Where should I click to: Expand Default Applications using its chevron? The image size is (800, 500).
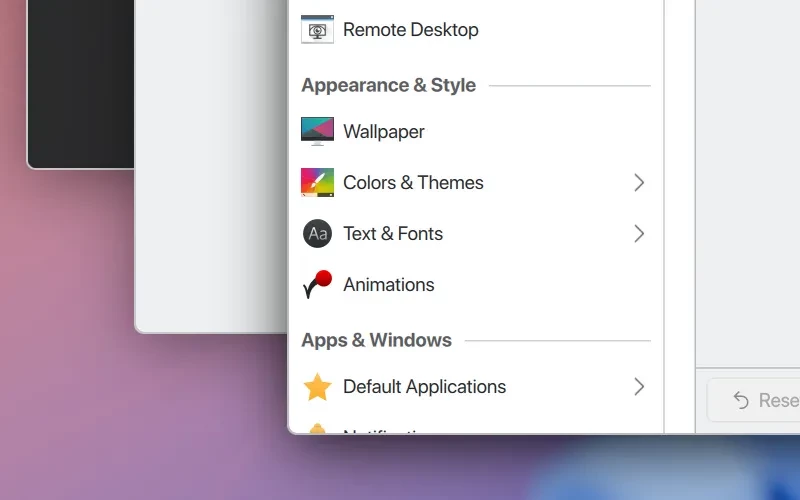(x=639, y=387)
